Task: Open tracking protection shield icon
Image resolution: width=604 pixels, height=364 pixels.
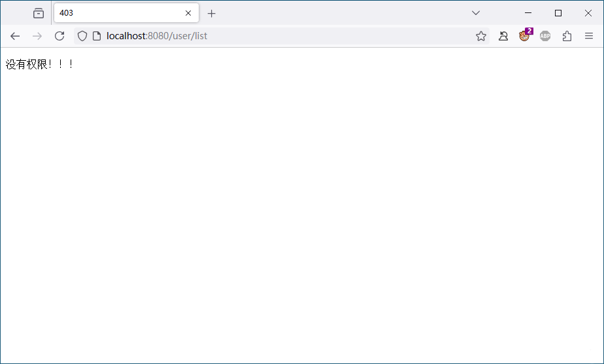Action: click(x=82, y=36)
